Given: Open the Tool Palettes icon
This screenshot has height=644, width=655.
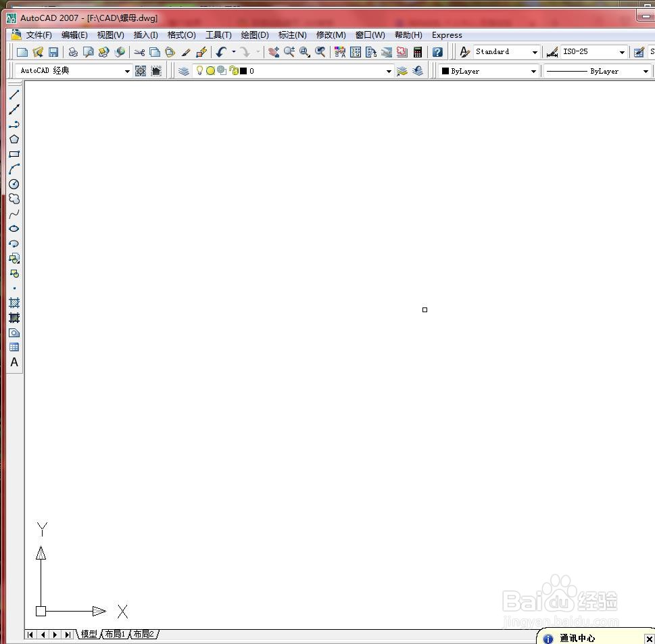Looking at the screenshot, I should coord(371,52).
